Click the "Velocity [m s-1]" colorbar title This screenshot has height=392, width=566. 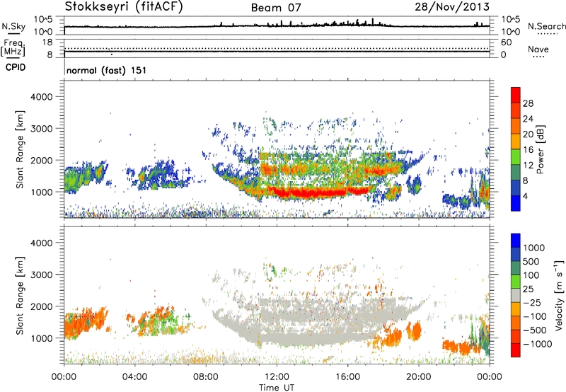coord(559,295)
